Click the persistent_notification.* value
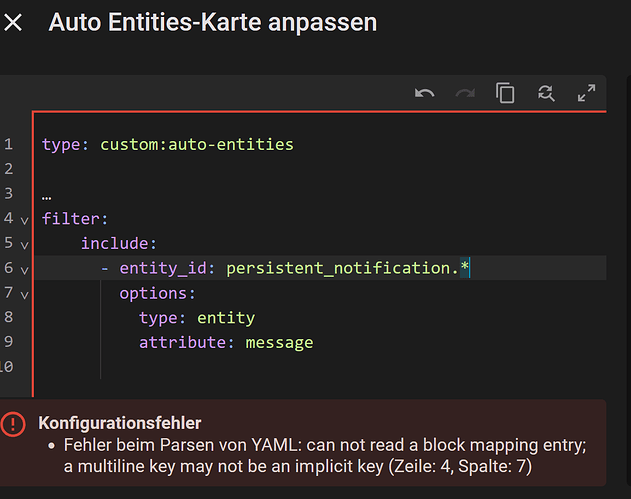Screen dimensions: 631x499 (347, 268)
